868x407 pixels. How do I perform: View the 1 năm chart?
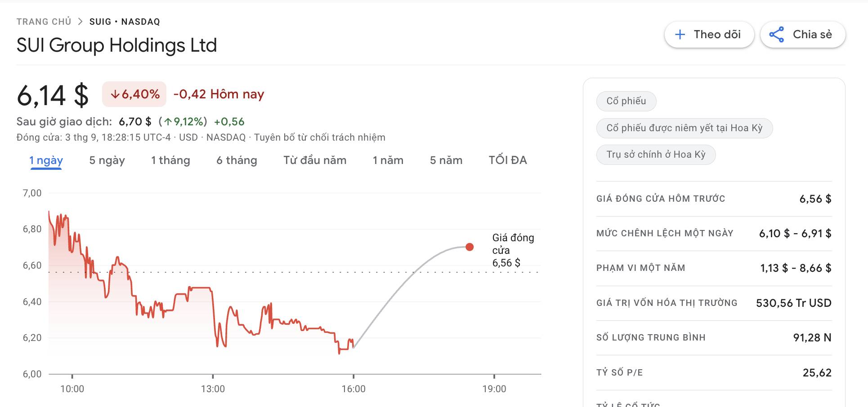click(388, 160)
